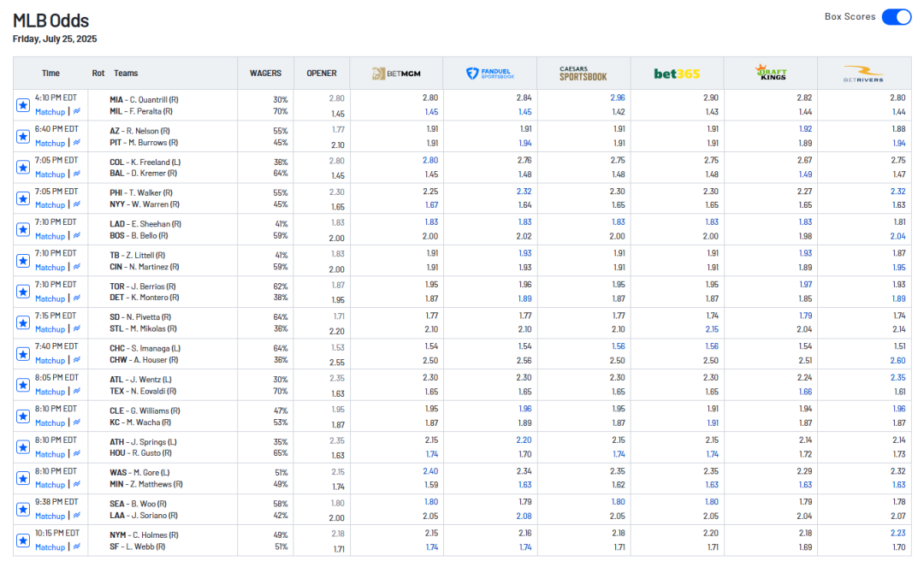Toggle the Box Scores switch
Image resolution: width=924 pixels, height=561 pixels.
pos(897,17)
